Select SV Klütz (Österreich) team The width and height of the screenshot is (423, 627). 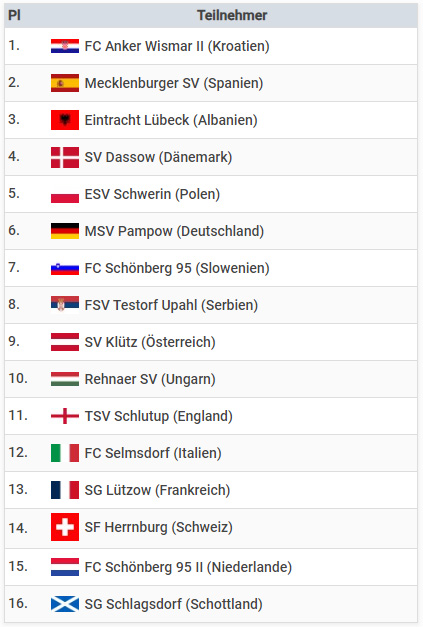click(x=150, y=342)
